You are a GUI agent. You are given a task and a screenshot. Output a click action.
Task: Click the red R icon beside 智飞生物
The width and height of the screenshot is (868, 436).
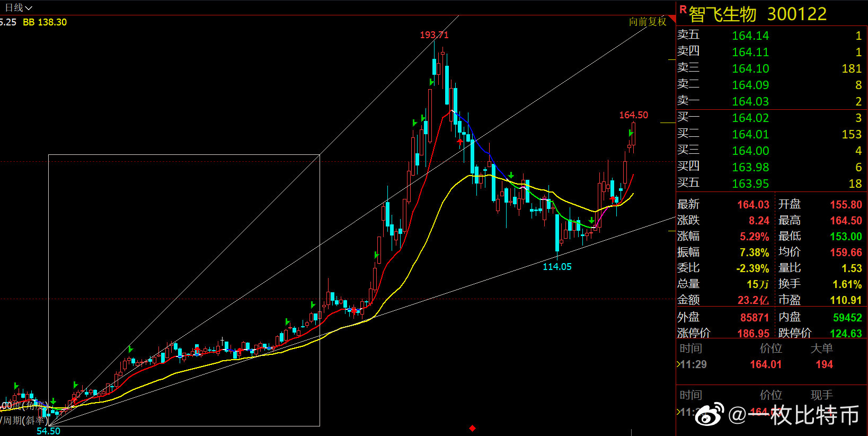pyautogui.click(x=683, y=10)
